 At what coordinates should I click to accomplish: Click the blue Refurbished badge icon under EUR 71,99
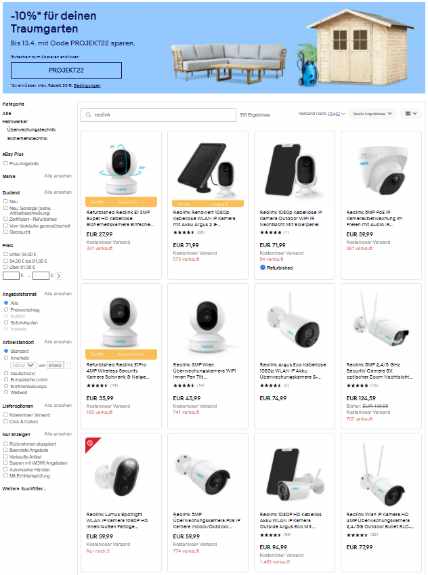click(263, 267)
